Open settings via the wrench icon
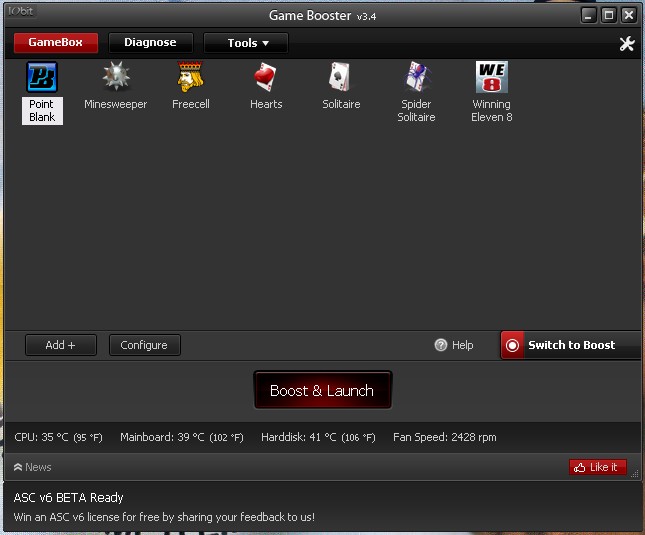The width and height of the screenshot is (645, 535). click(x=627, y=43)
